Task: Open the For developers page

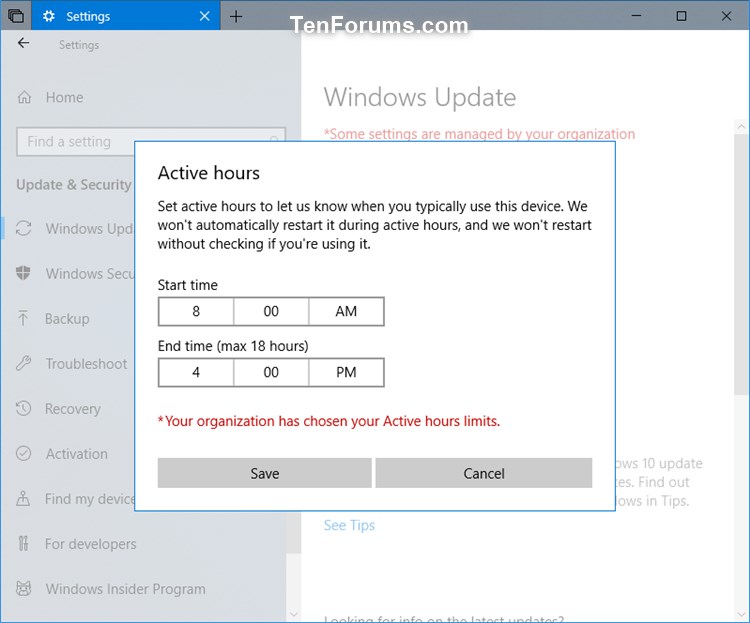Action: (x=90, y=544)
